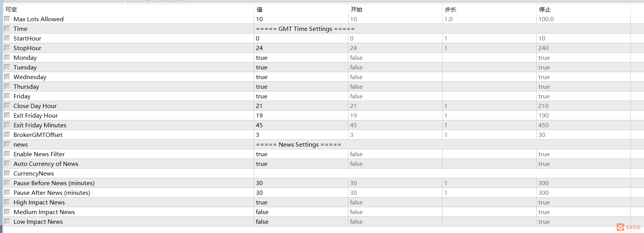Select the GMT Time Settings row
This screenshot has height=233, width=644.
[305, 29]
